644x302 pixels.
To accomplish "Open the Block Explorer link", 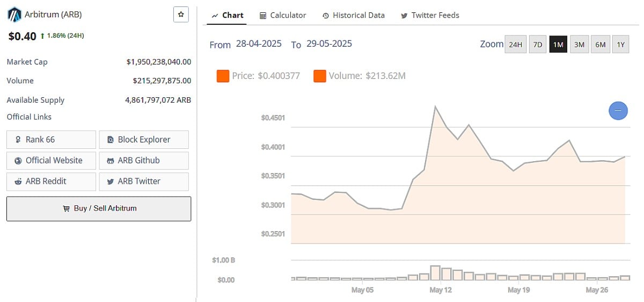I will click(x=144, y=140).
